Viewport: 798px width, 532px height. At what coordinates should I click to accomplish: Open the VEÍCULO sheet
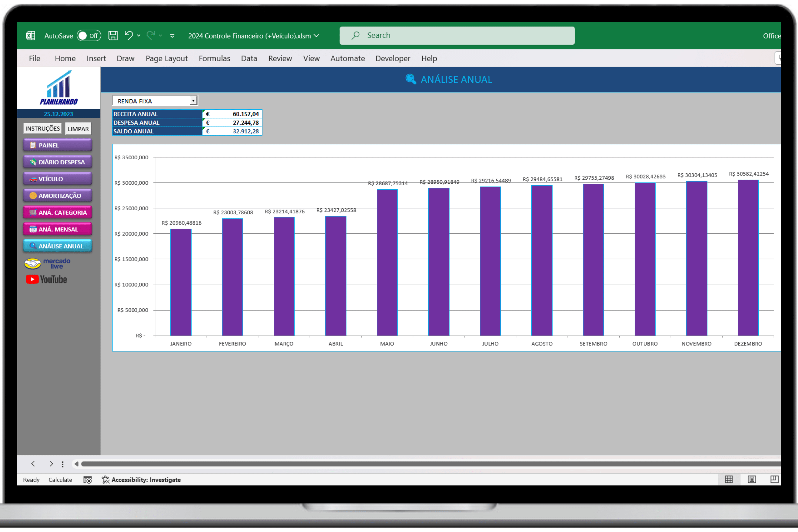pyautogui.click(x=58, y=179)
